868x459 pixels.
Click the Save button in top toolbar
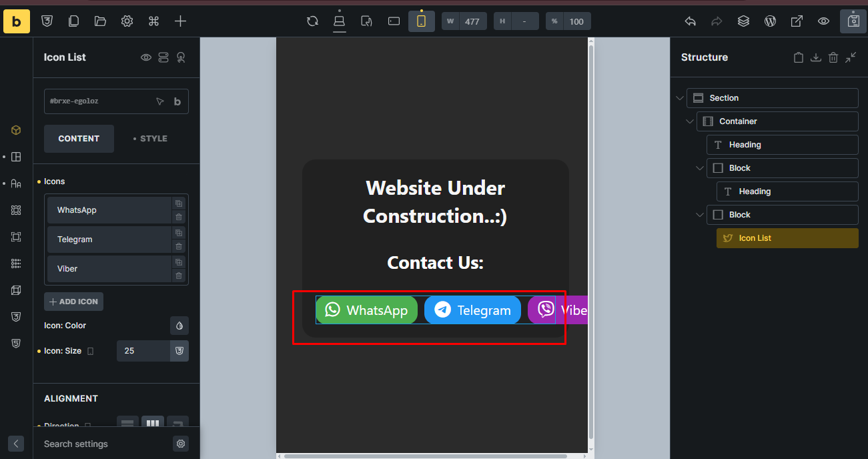(x=853, y=21)
